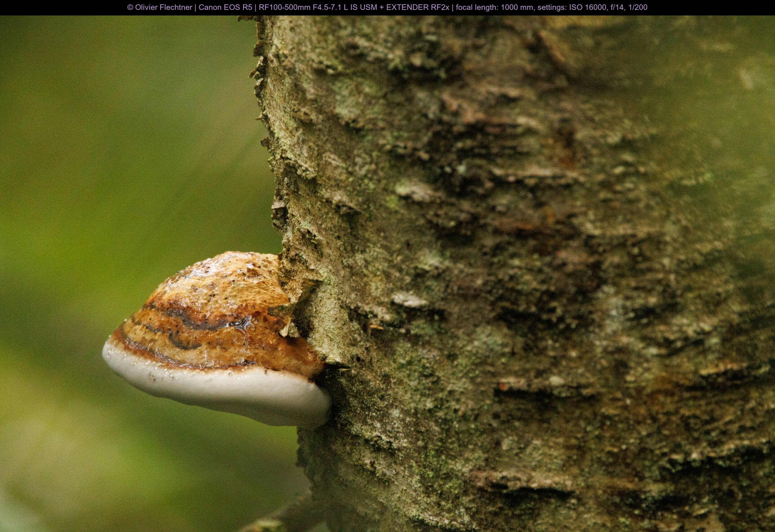
Task: Click the "focal length: 1000 mm" text
Action: pos(494,7)
